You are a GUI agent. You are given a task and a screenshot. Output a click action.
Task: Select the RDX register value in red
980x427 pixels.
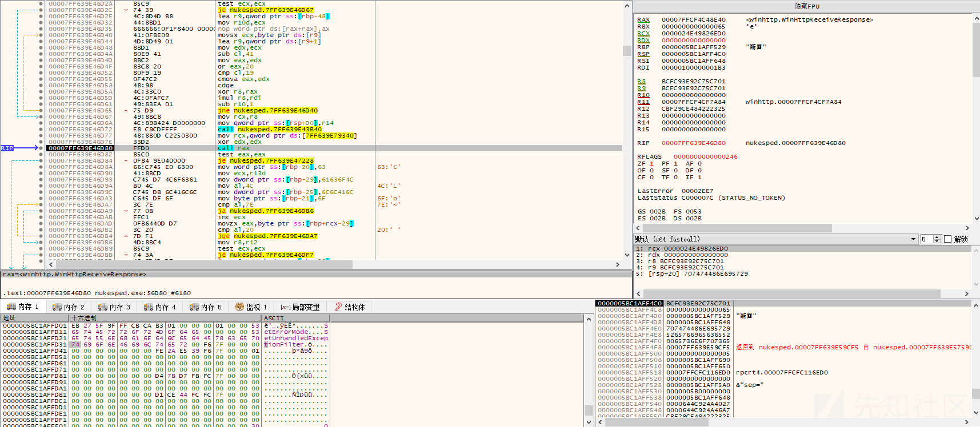(694, 40)
